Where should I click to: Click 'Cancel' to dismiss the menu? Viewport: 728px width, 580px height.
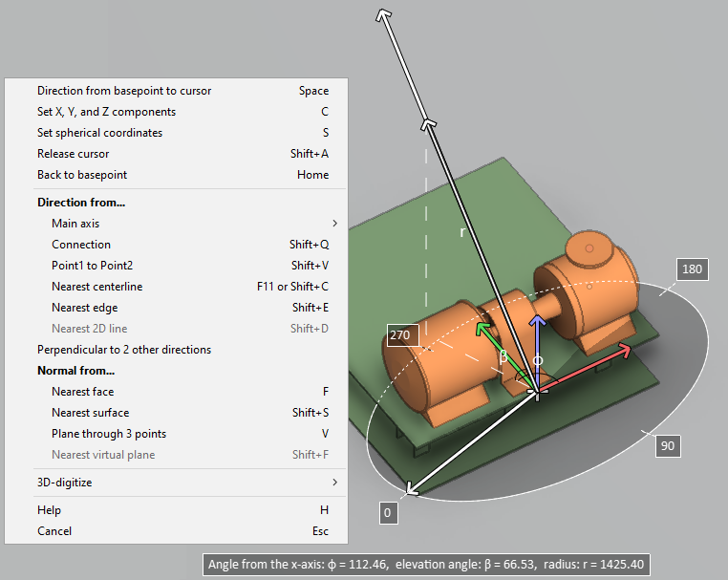[54, 531]
